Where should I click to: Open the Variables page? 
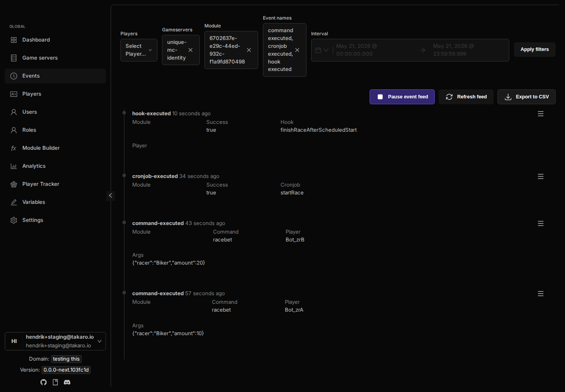coord(55,202)
